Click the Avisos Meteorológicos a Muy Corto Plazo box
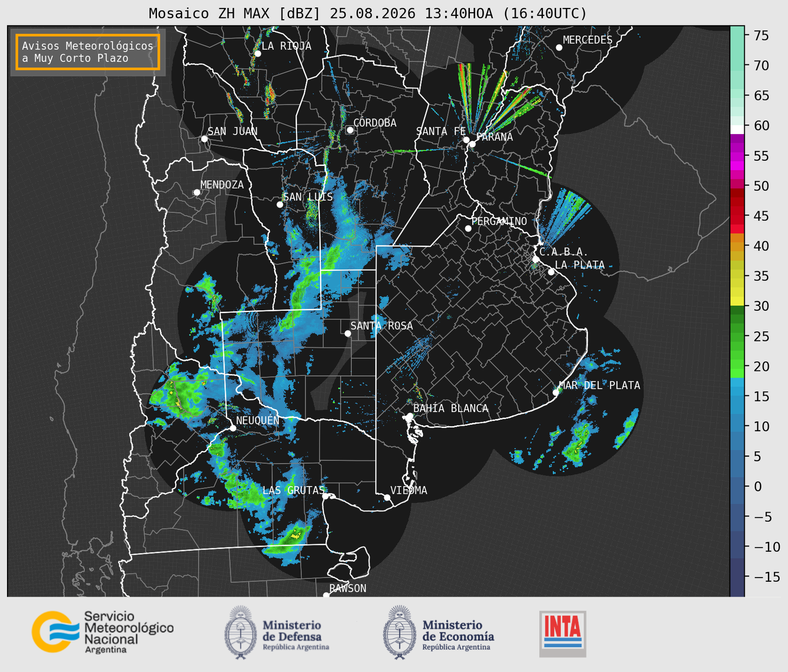788x672 pixels. click(88, 52)
